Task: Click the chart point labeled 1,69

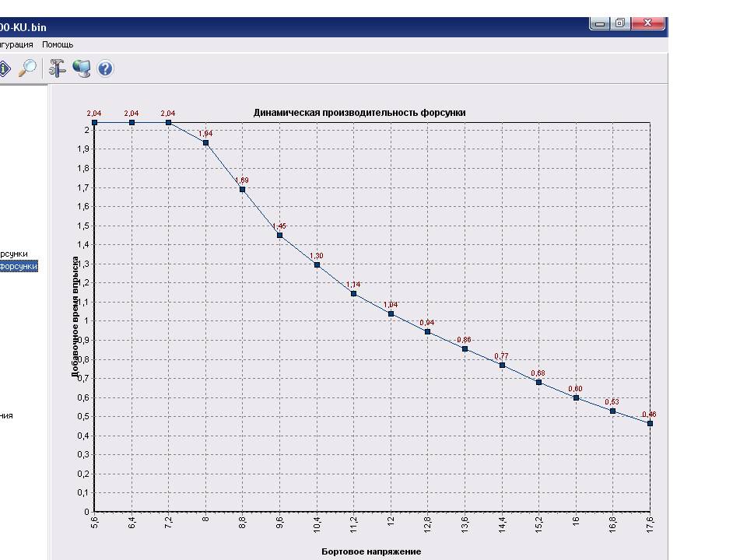Action: pyautogui.click(x=243, y=189)
